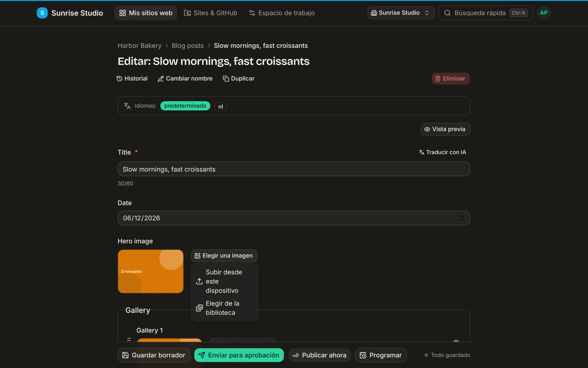Open the AP user avatar menu
Viewport: 588px width, 368px height.
pyautogui.click(x=543, y=13)
